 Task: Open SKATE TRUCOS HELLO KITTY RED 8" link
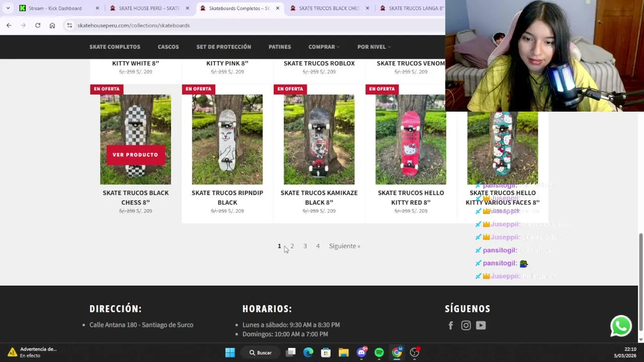(x=411, y=198)
